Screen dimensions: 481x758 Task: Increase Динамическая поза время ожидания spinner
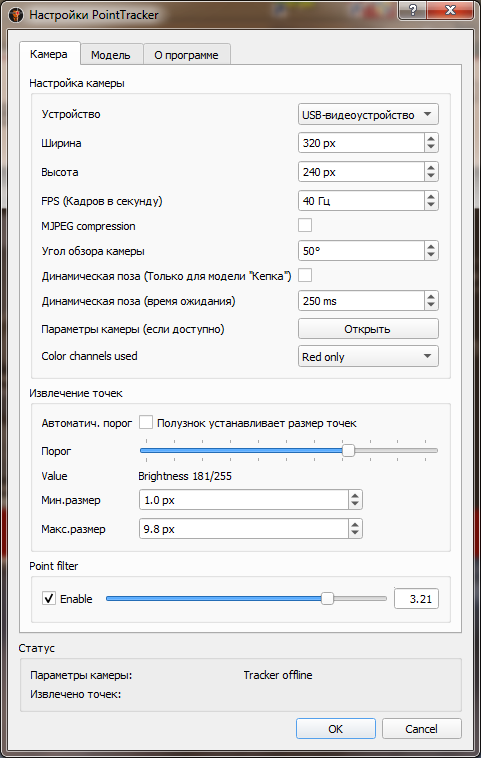[x=431, y=296]
